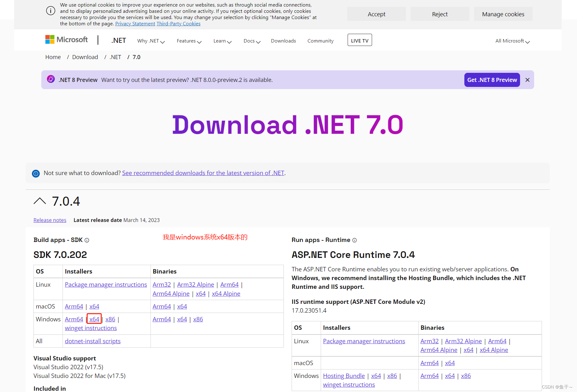Viewport: 577px width, 392px height.
Task: Click the info icon beside Run apps - Runtime
Action: [x=355, y=240]
